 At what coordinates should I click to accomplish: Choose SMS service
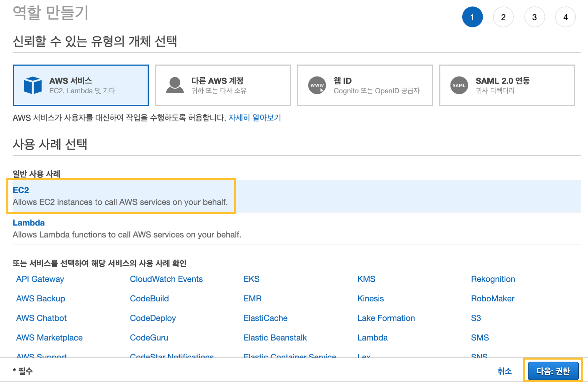480,338
